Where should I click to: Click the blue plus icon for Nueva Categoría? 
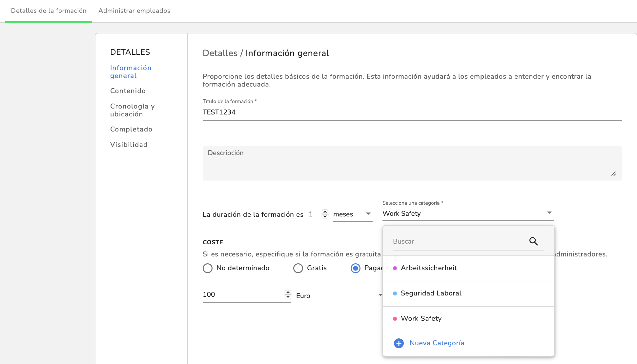click(x=399, y=343)
